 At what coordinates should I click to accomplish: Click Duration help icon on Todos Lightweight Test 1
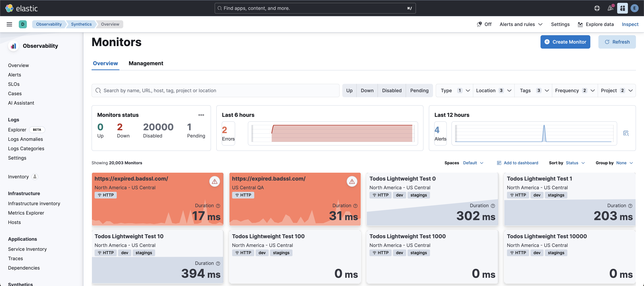click(630, 206)
